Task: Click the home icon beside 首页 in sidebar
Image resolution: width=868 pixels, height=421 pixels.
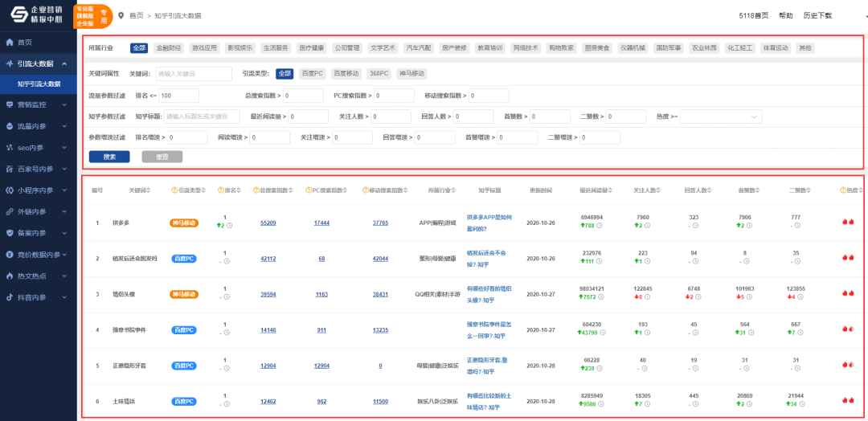Action: (x=10, y=43)
